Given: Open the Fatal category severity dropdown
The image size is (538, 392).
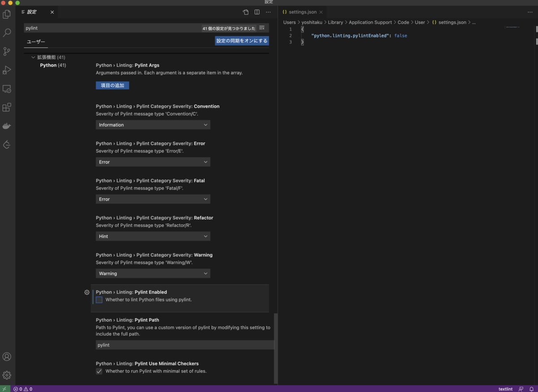Looking at the screenshot, I should 153,199.
